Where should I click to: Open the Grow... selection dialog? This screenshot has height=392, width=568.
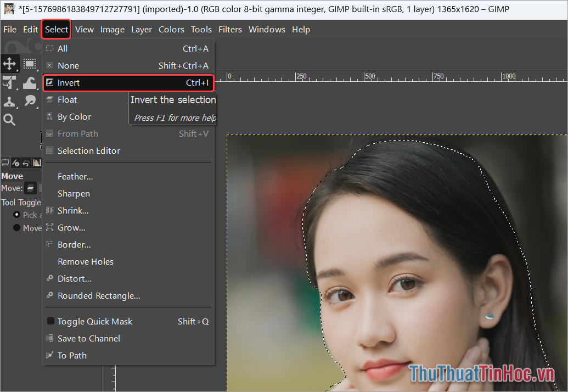tap(128, 227)
